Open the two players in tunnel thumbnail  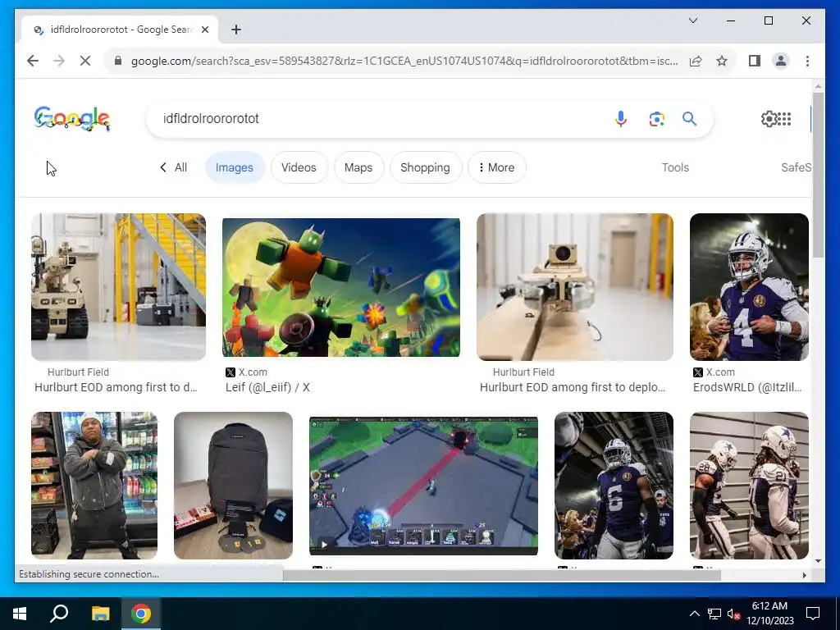click(x=749, y=486)
